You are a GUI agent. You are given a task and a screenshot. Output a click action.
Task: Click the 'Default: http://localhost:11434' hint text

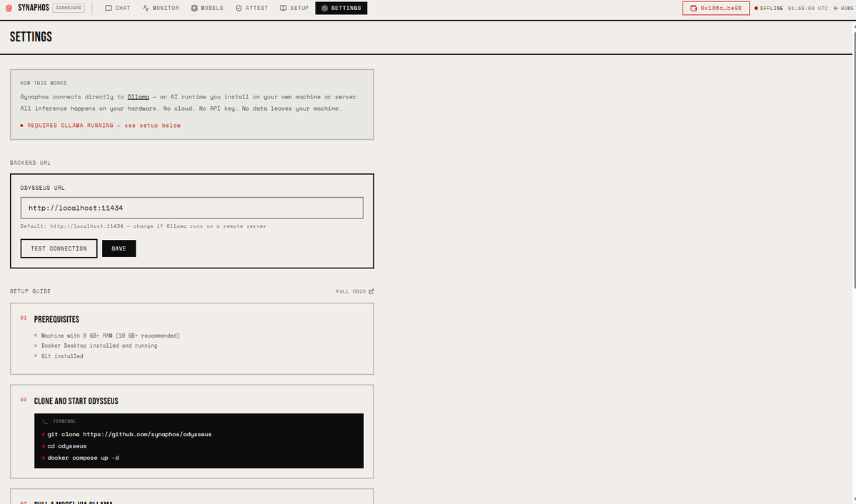143,226
